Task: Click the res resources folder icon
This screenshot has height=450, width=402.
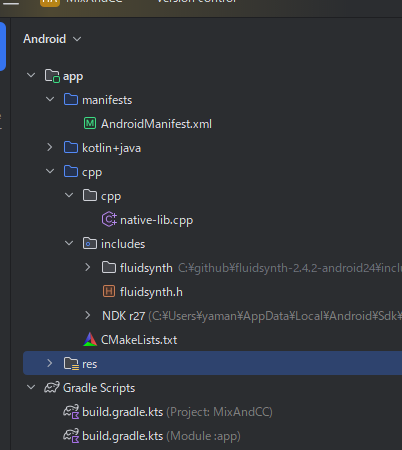Action: pyautogui.click(x=71, y=364)
